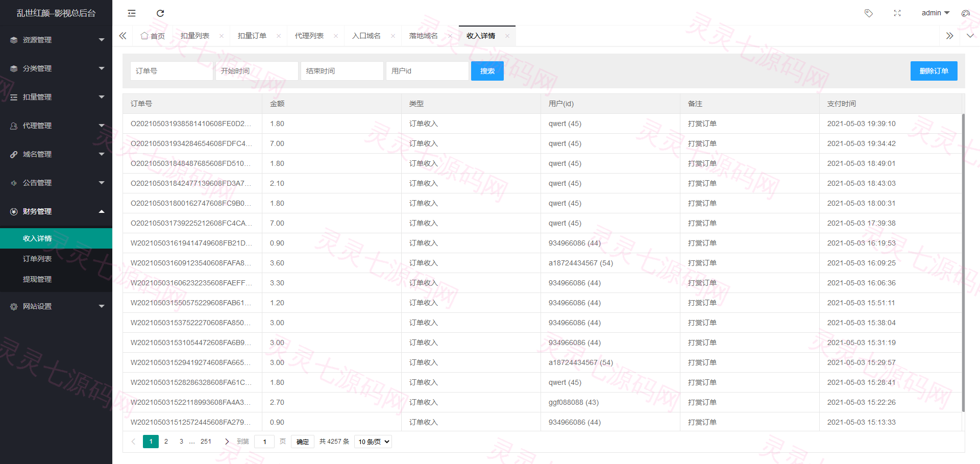Click the 域名管理 link icon in sidebar
980x464 pixels.
point(14,154)
